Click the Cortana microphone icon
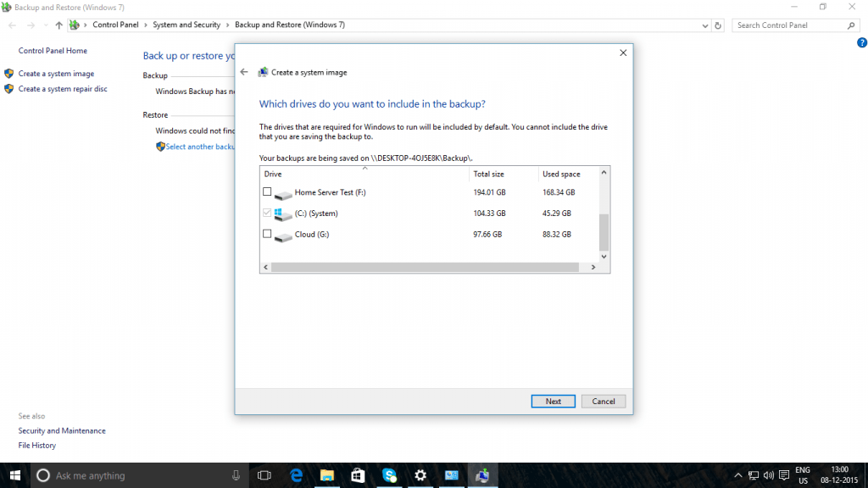 236,475
